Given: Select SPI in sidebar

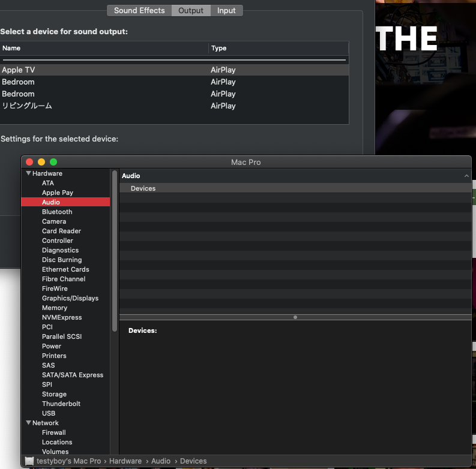Looking at the screenshot, I should point(47,384).
